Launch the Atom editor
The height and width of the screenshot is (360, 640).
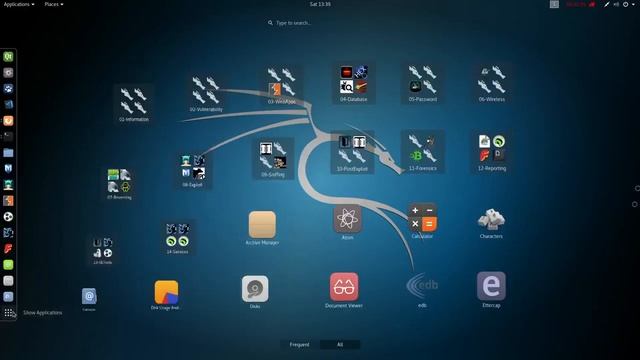pyautogui.click(x=347, y=222)
